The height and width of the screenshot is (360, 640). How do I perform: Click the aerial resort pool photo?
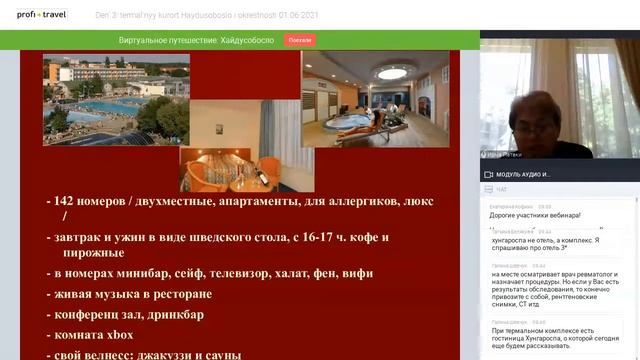tap(116, 100)
